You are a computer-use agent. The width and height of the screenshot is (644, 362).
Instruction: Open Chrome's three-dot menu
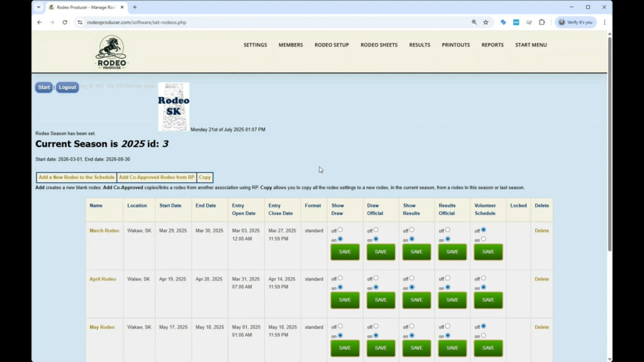604,22
